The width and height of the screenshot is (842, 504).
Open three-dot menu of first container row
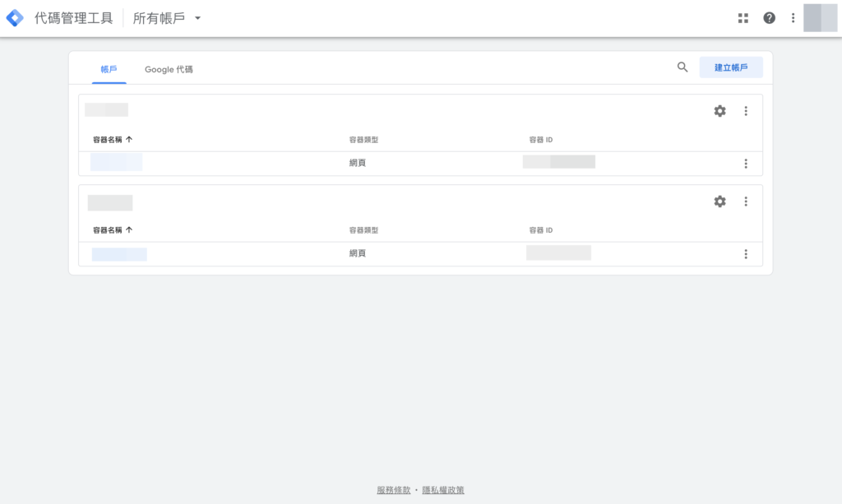click(746, 164)
